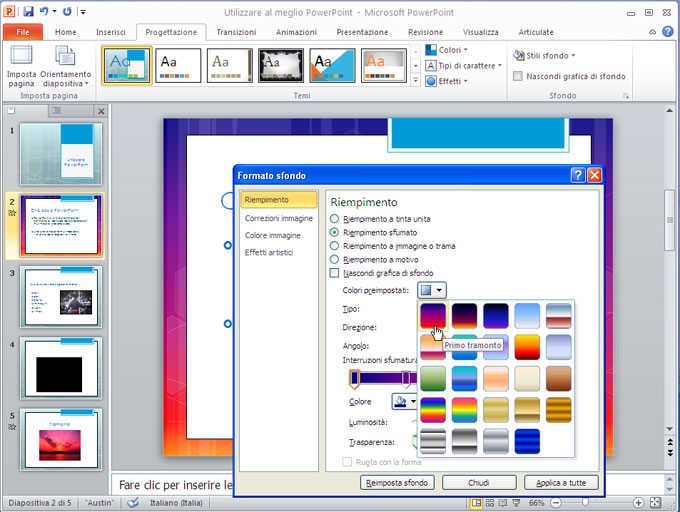Open the File tab
The height and width of the screenshot is (512, 680).
point(23,32)
